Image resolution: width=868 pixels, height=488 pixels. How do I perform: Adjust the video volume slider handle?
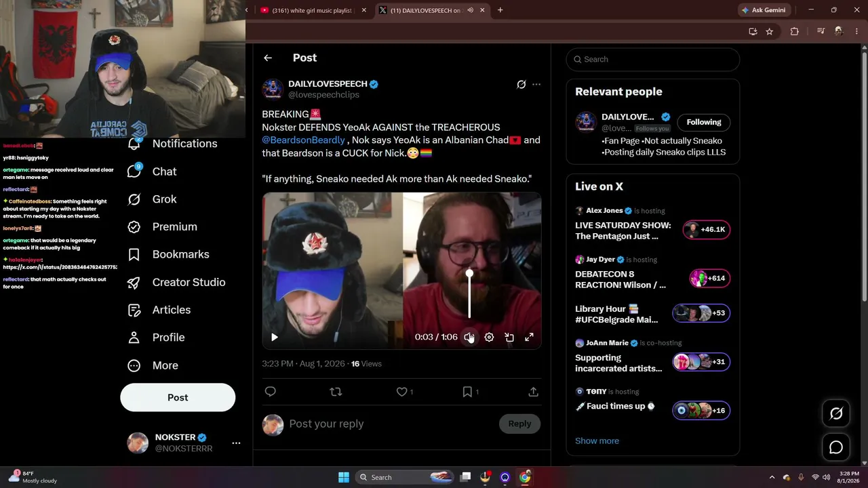(469, 273)
